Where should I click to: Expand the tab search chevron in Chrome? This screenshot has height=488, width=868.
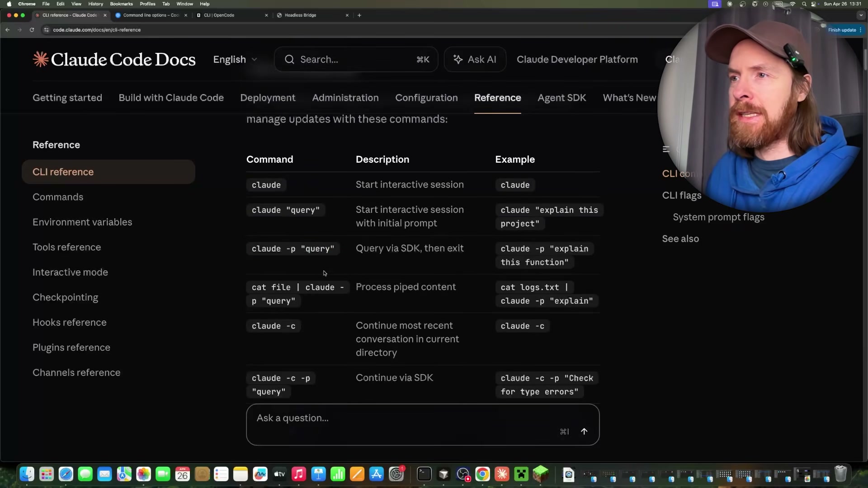coord(861,15)
